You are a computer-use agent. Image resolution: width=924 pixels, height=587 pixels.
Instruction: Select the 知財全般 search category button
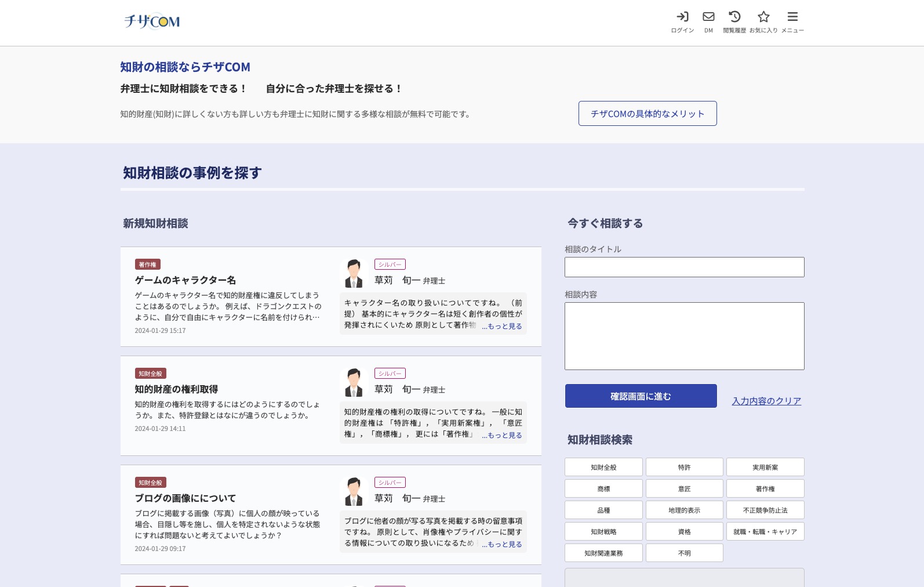point(603,468)
